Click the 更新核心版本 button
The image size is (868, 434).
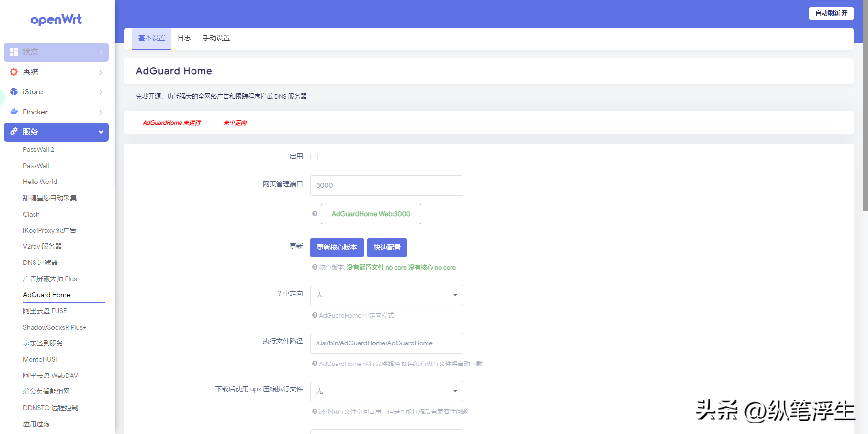click(x=337, y=248)
